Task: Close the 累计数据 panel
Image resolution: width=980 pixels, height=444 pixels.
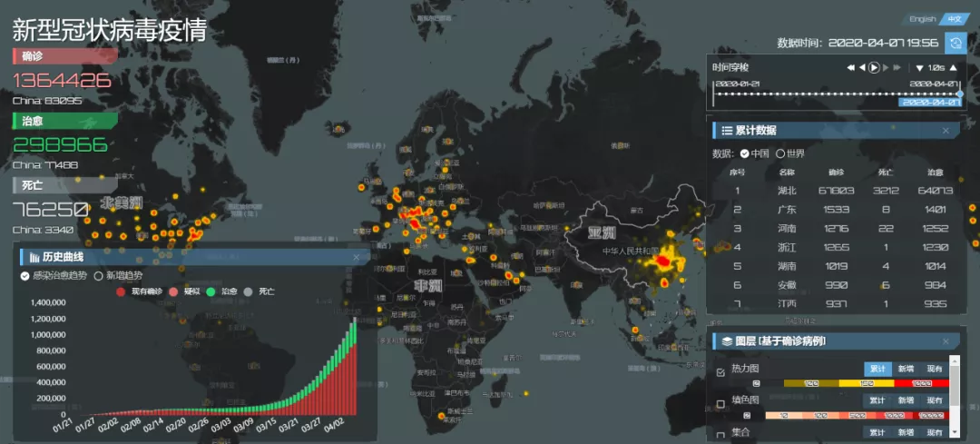Action: (x=946, y=131)
